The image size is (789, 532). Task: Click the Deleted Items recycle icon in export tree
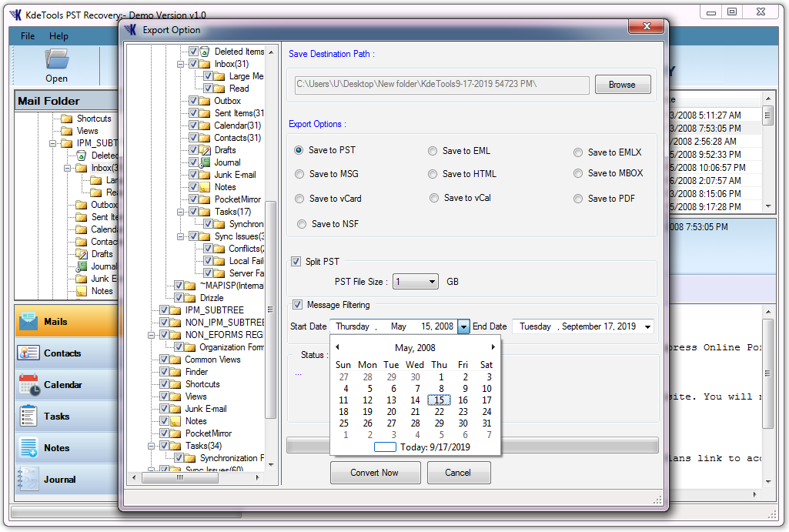click(x=205, y=52)
